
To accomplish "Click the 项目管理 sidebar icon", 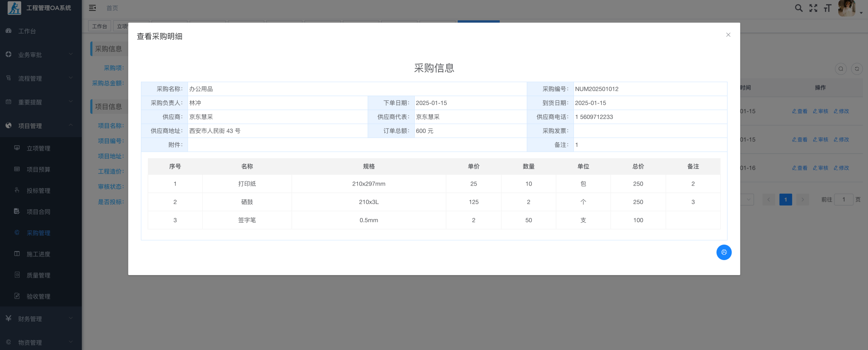I will pyautogui.click(x=9, y=125).
